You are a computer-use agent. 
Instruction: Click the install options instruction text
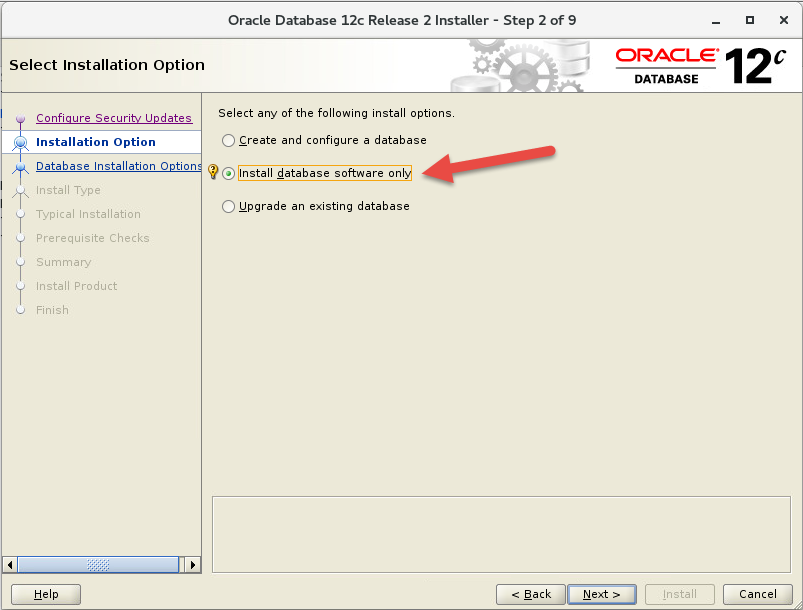pos(336,113)
